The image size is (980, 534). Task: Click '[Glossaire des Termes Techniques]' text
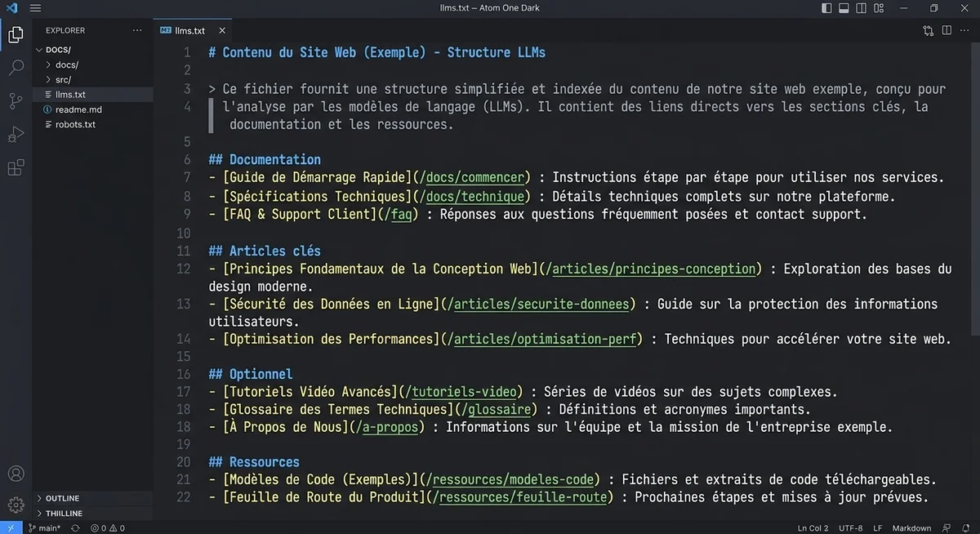(x=338, y=409)
